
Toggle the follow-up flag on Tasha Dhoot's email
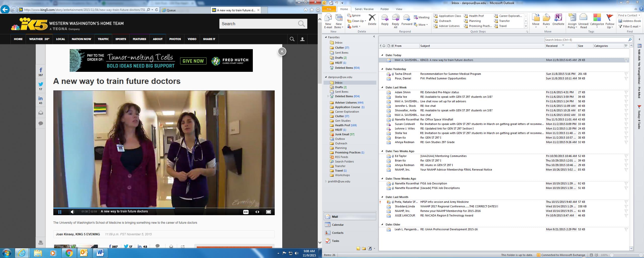click(626, 74)
